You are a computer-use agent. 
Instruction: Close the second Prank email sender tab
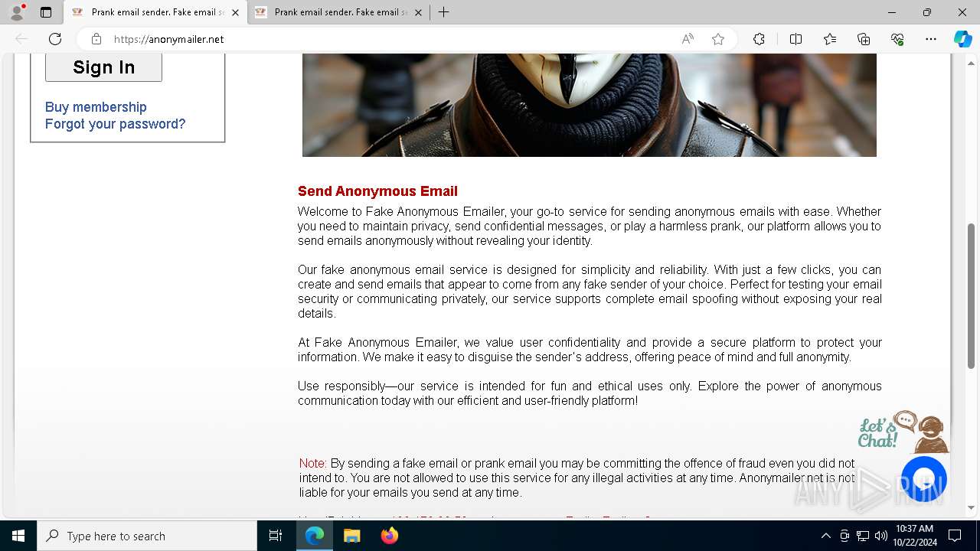click(x=418, y=12)
